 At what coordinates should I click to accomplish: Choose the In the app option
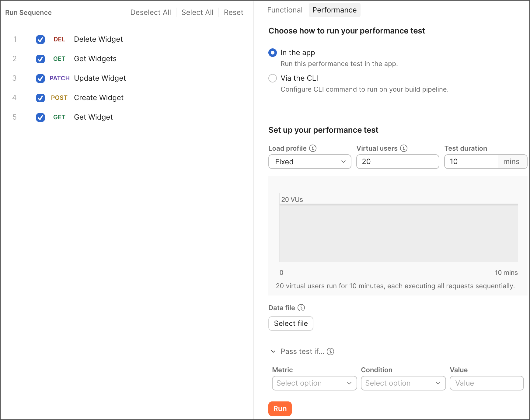pos(273,53)
